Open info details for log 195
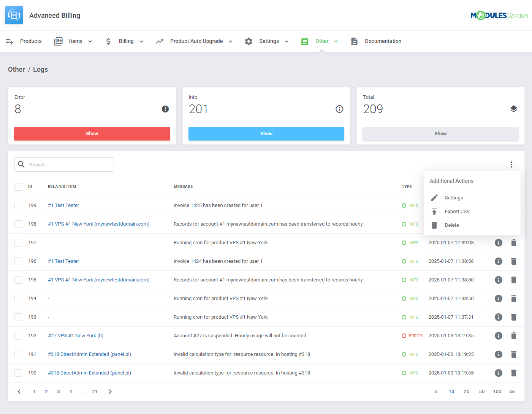This screenshot has width=532, height=414. (x=498, y=280)
